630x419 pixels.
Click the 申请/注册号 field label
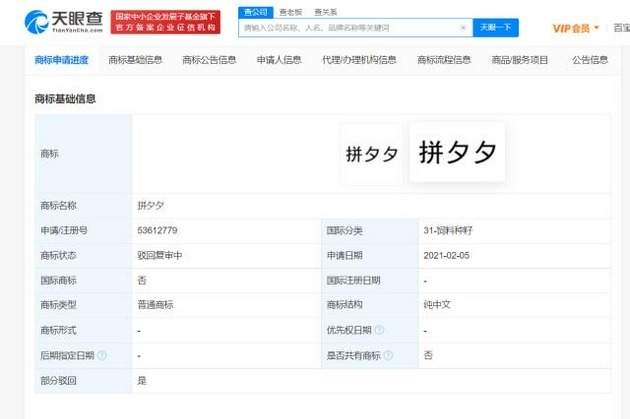pyautogui.click(x=64, y=231)
